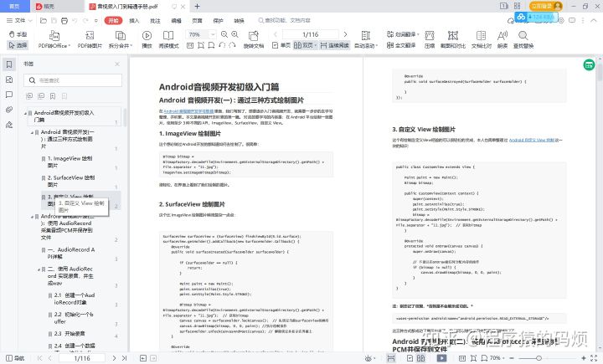This screenshot has height=364, width=603.
Task: Switch to 批注 annotation tab
Action: [x=155, y=20]
